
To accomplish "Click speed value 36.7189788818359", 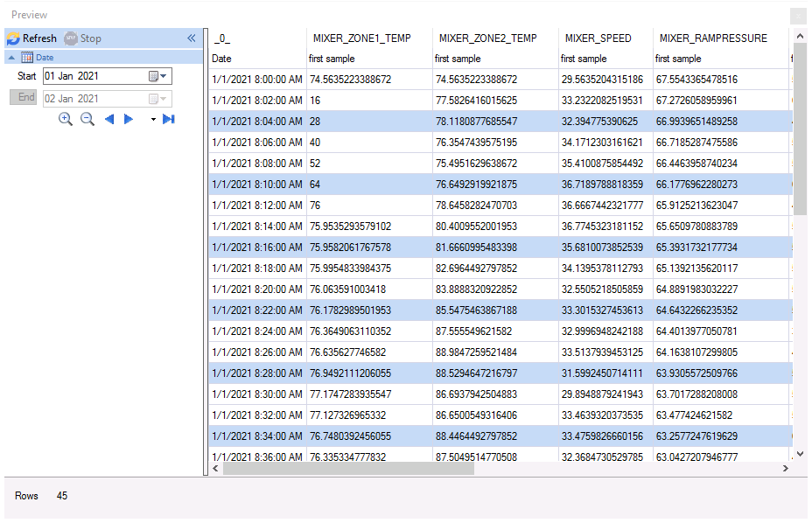I will click(602, 185).
